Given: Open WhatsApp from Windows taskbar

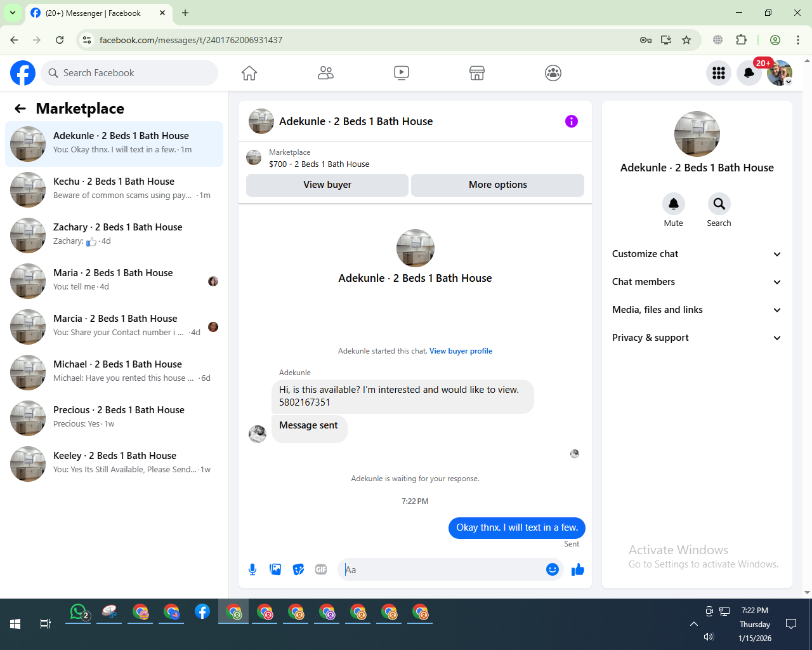Looking at the screenshot, I should pyautogui.click(x=78, y=612).
